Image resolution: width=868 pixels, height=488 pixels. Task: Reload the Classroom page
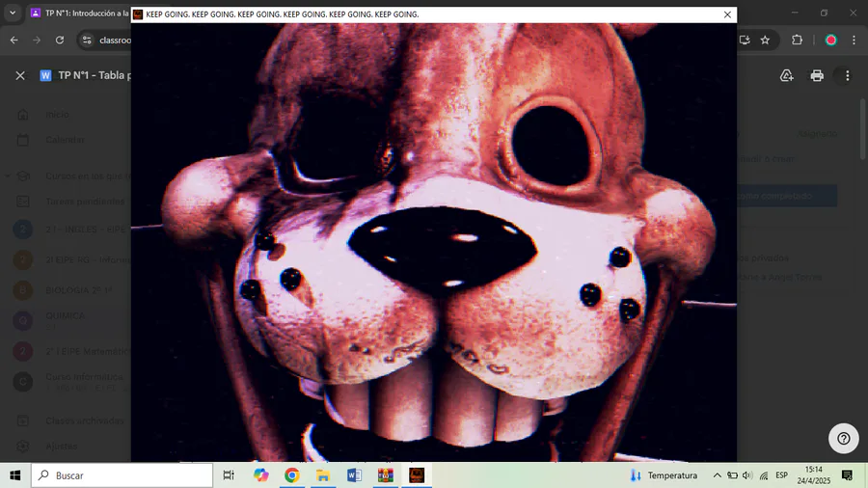(x=59, y=40)
